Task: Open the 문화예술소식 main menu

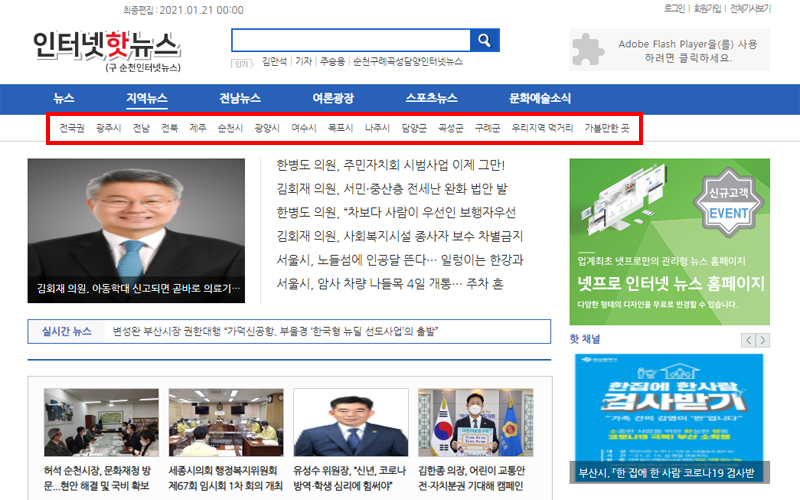Action: click(540, 98)
